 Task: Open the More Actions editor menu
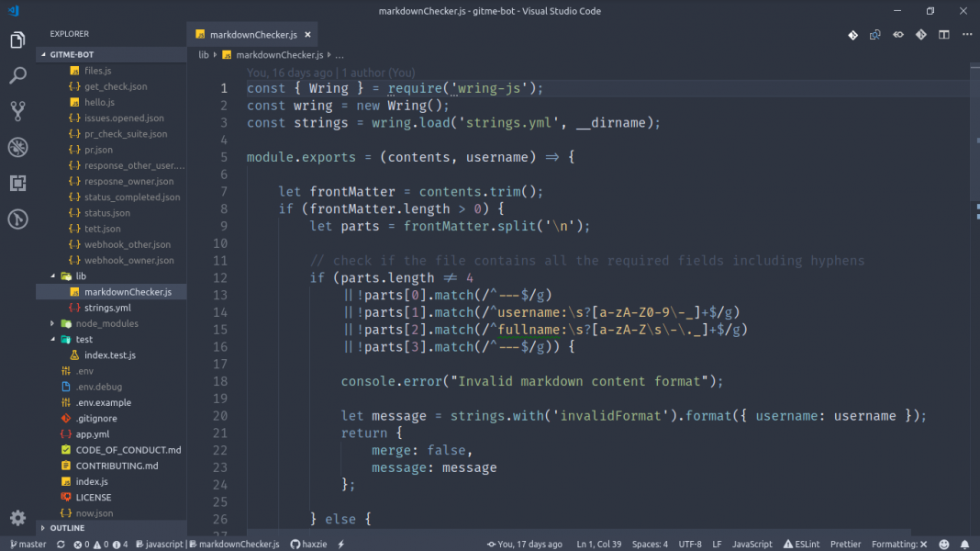965,34
